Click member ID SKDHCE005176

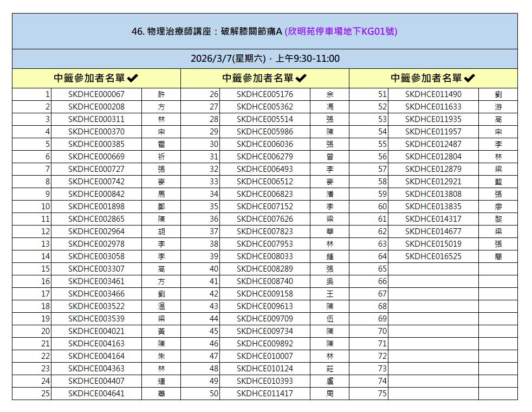click(x=264, y=94)
